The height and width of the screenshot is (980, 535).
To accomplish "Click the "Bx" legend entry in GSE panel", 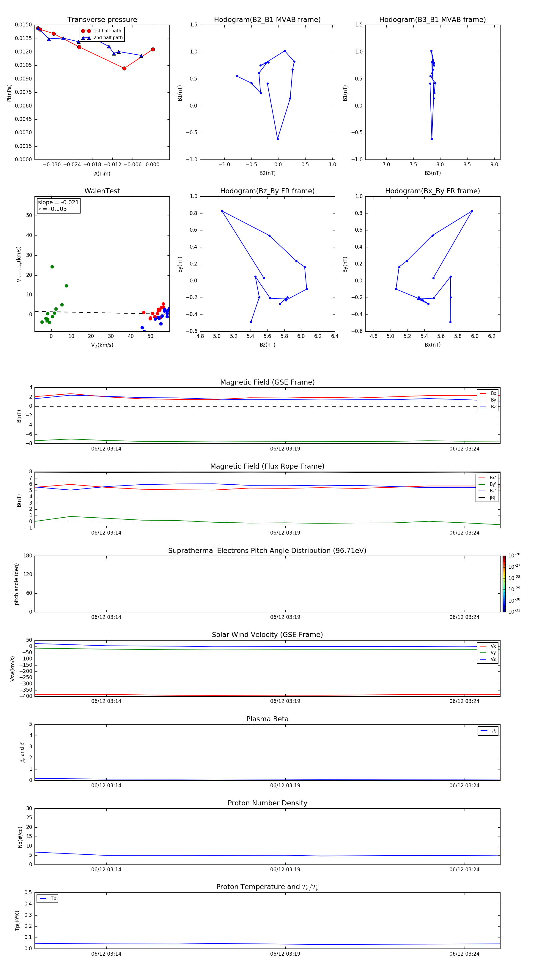I will click(x=488, y=393).
